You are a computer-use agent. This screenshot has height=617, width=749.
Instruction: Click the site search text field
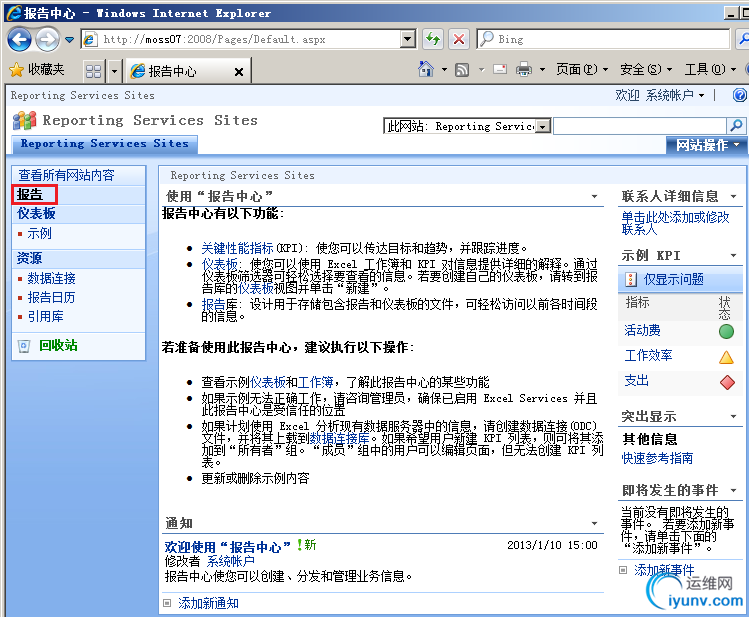[x=640, y=126]
